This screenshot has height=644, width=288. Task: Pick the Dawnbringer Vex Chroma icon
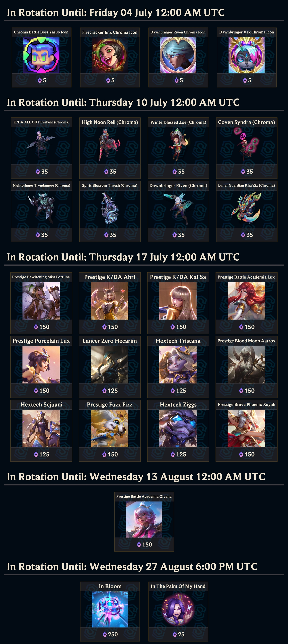point(247,55)
